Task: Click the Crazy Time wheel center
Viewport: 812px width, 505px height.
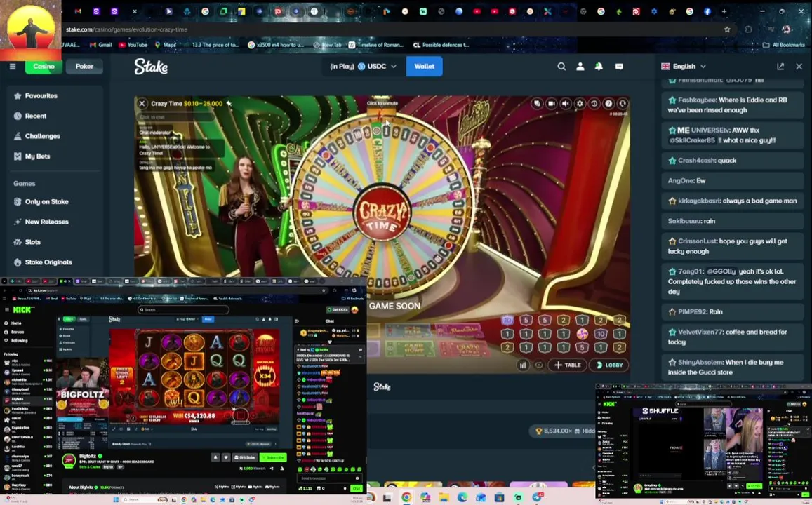Action: (x=382, y=213)
